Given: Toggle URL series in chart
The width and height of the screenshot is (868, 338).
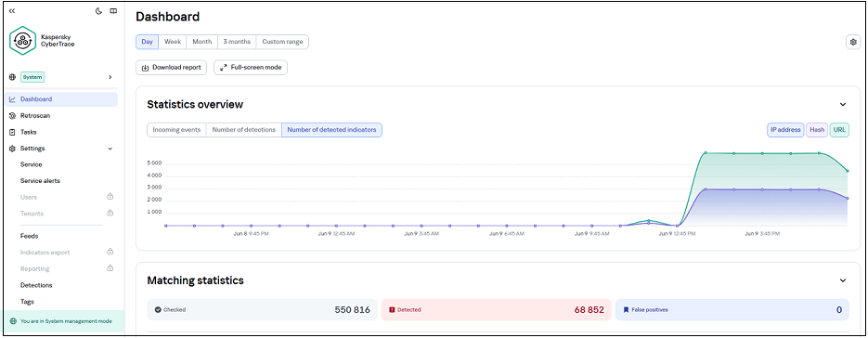Looking at the screenshot, I should (x=840, y=130).
